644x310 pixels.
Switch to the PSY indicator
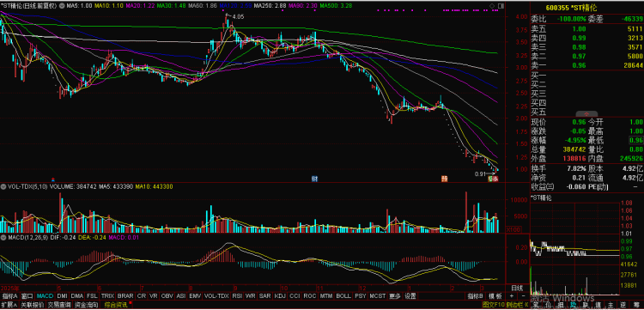pos(360,296)
